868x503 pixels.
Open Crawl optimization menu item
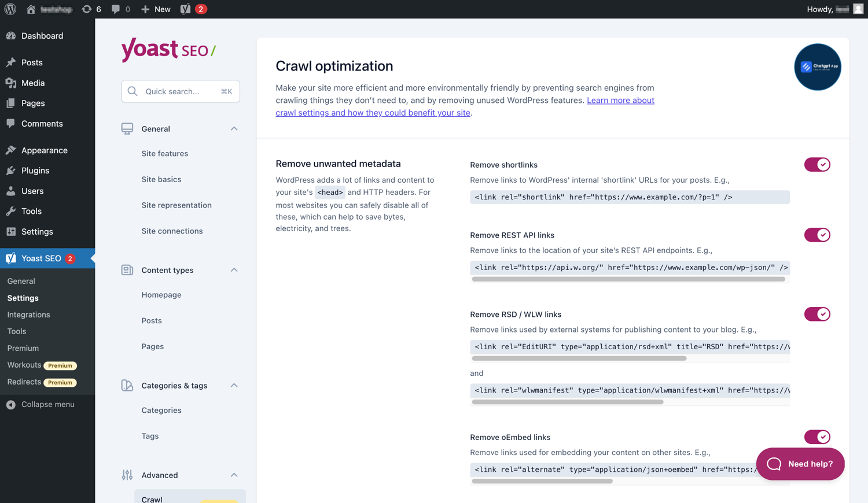(190, 498)
